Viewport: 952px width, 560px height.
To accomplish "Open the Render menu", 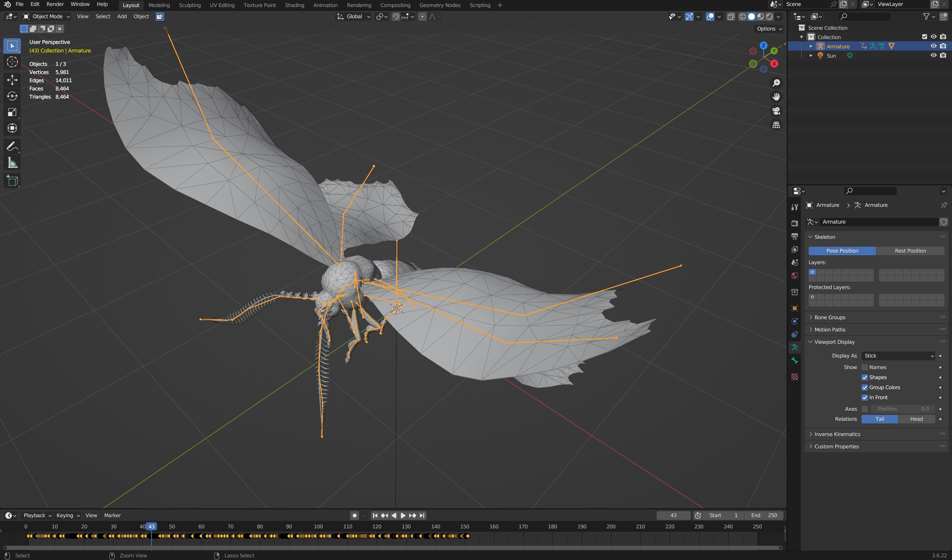I will coord(55,4).
